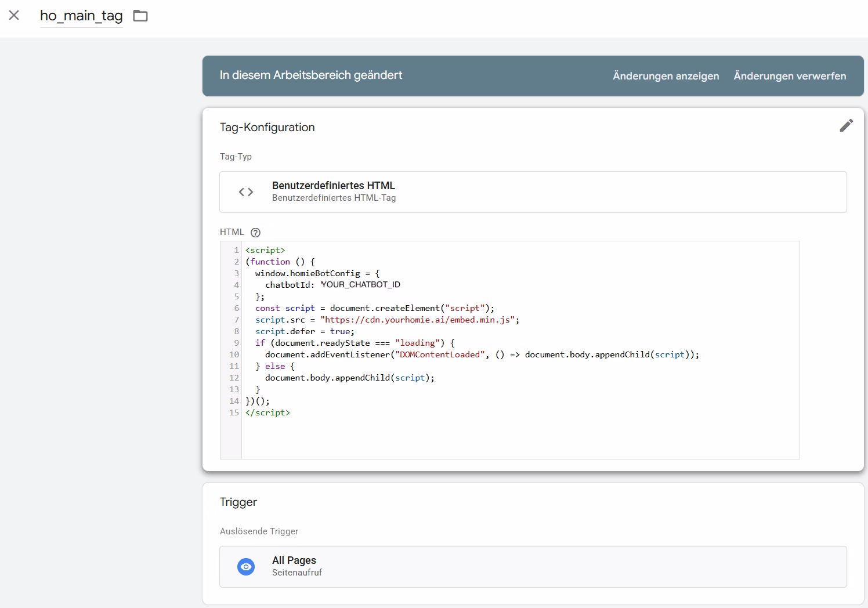This screenshot has width=868, height=608.
Task: Click the X icon to close the tag editor
Action: coord(13,17)
